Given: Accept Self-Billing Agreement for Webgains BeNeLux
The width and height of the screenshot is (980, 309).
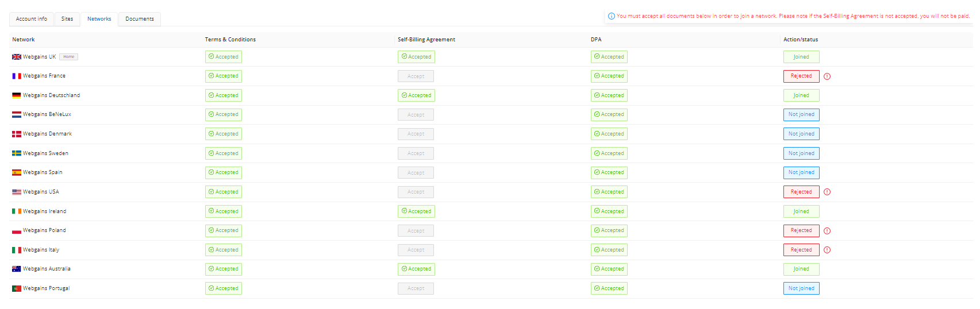Looking at the screenshot, I should pos(416,115).
